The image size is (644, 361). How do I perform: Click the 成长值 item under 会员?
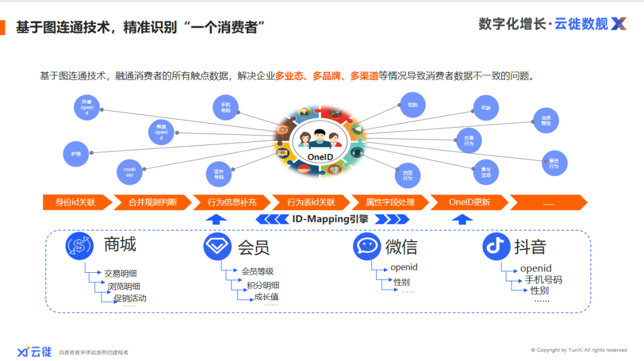point(267,297)
